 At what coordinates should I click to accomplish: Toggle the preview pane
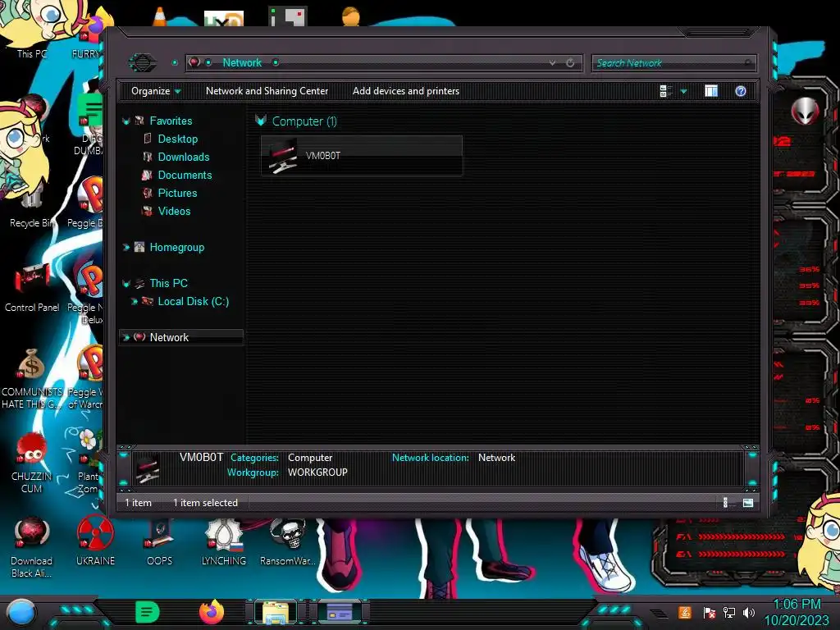tap(711, 91)
